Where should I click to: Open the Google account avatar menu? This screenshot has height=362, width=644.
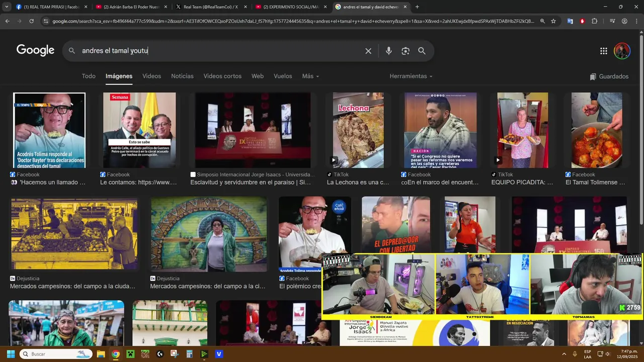pyautogui.click(x=622, y=51)
